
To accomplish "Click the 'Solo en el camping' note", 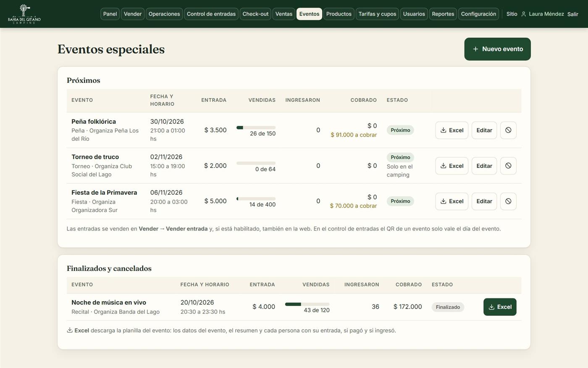I will pyautogui.click(x=400, y=171).
